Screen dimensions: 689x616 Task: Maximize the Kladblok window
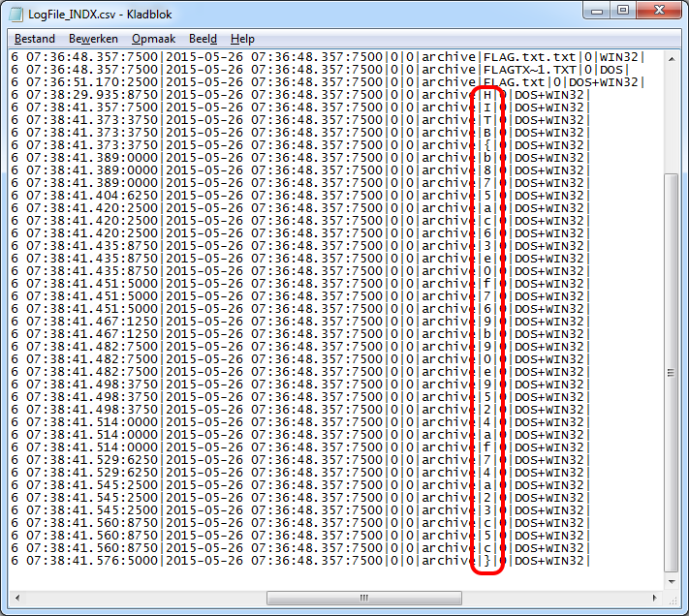click(x=621, y=13)
